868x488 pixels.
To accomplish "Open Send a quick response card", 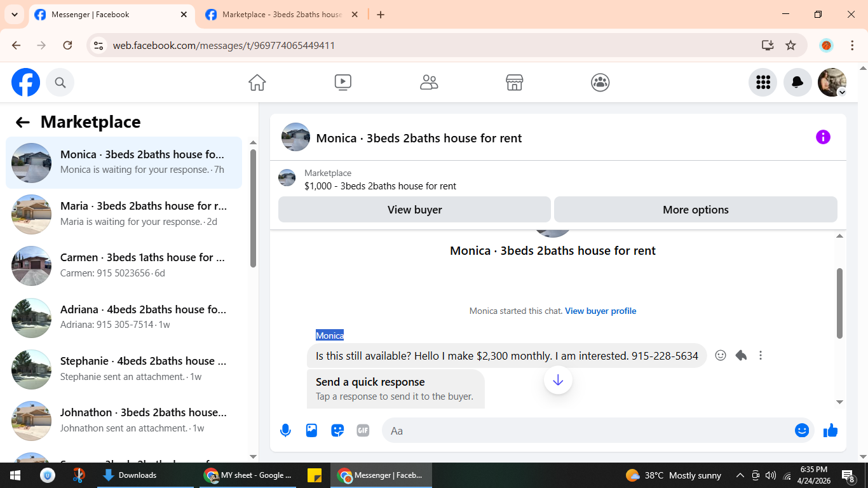I will click(x=395, y=388).
